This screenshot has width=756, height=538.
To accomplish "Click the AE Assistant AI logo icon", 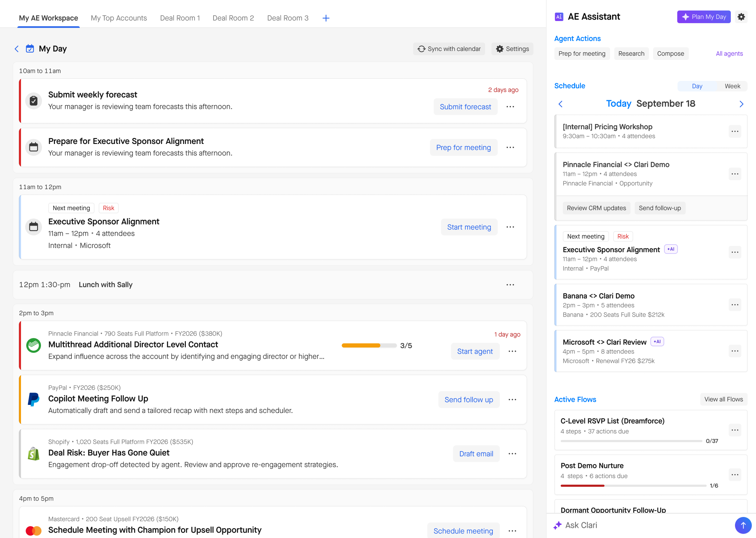I will [559, 17].
